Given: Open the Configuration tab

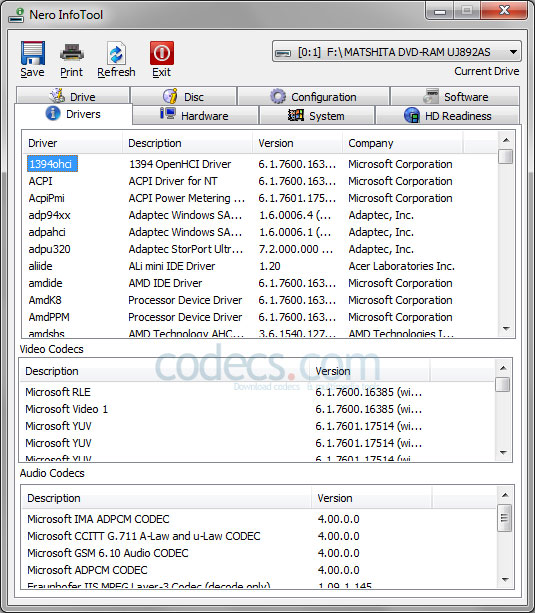Looking at the screenshot, I should (313, 96).
